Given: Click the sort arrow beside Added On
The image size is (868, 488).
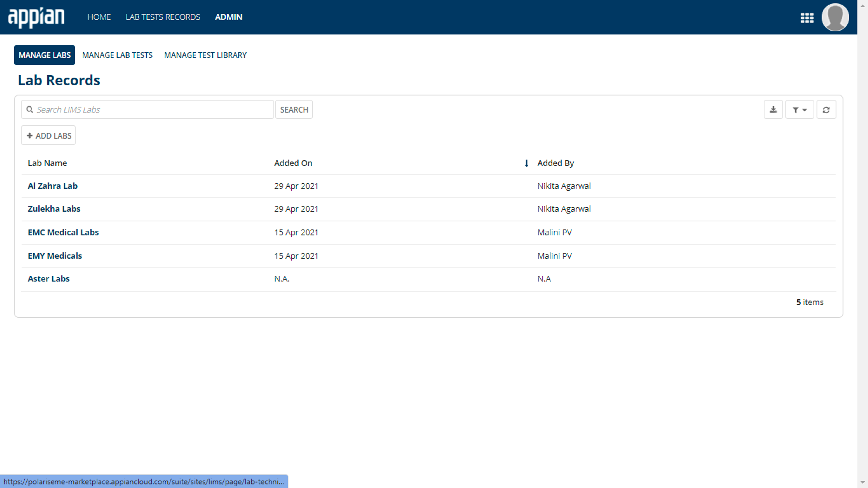Looking at the screenshot, I should [x=526, y=163].
